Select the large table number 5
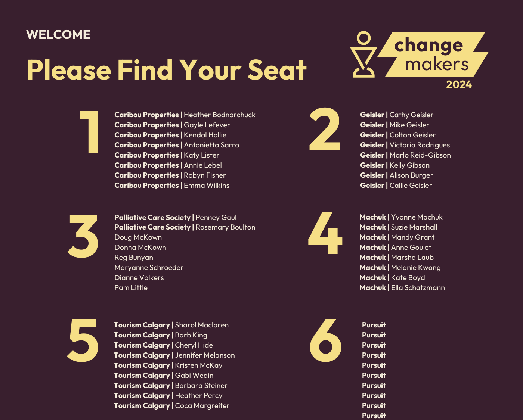The image size is (523, 420). 83,340
